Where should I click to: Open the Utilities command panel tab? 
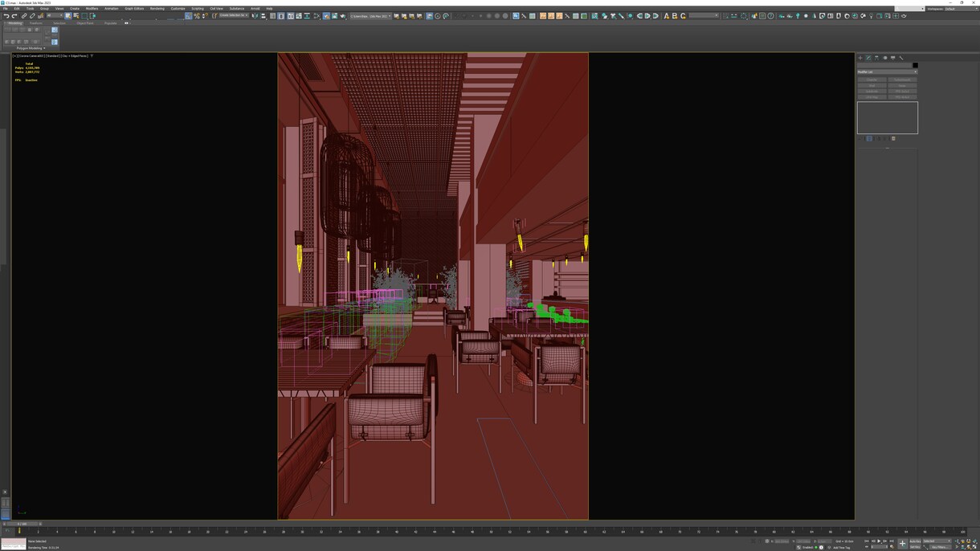coord(901,58)
